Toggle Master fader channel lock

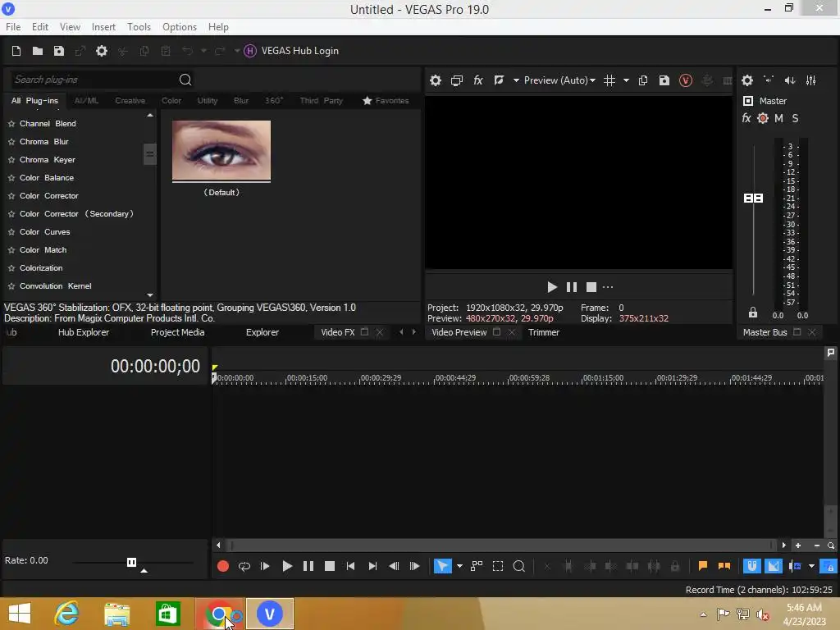click(x=753, y=313)
